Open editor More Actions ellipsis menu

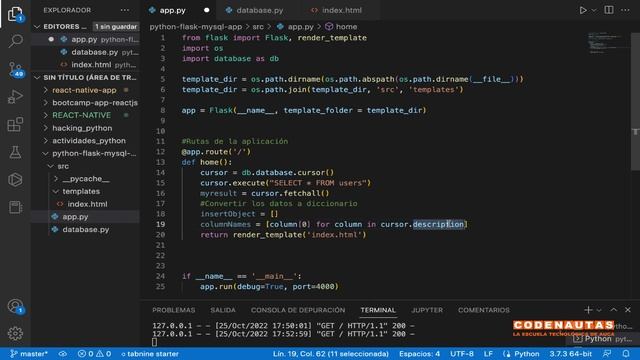click(x=625, y=10)
